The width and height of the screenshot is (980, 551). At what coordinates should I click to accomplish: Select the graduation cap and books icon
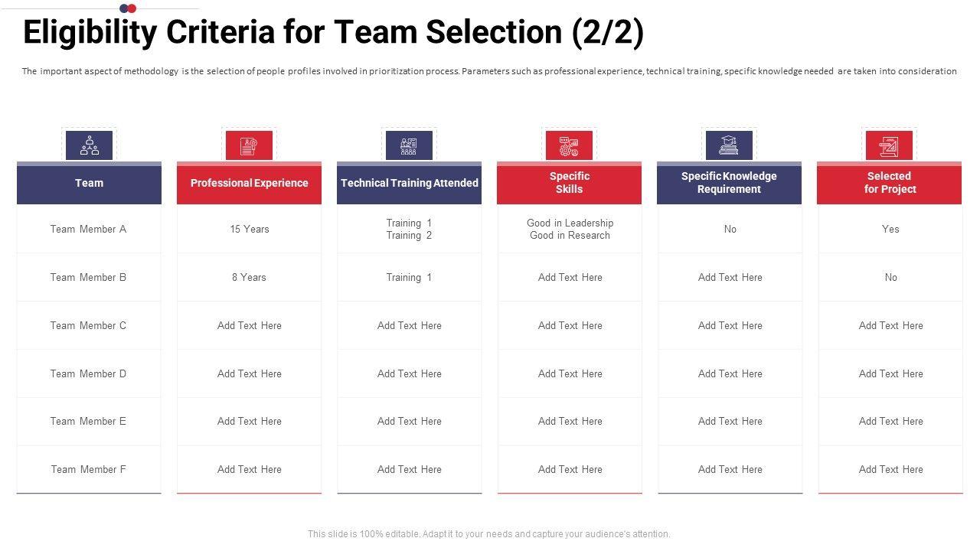pos(729,145)
